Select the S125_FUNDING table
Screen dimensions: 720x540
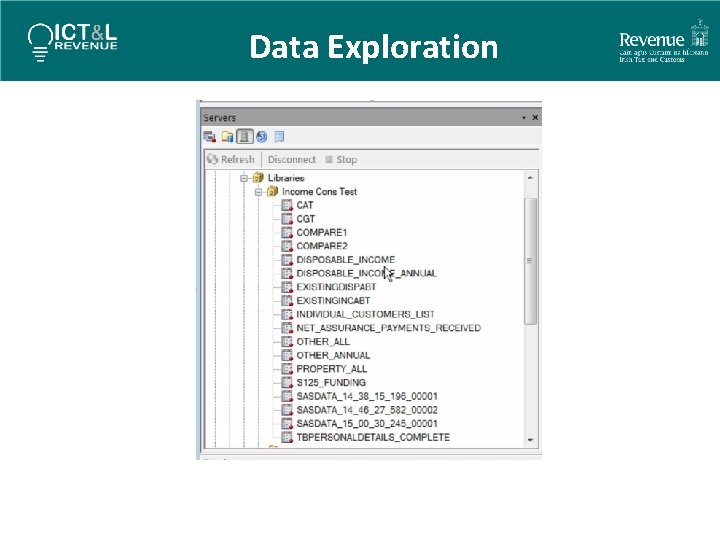click(331, 382)
